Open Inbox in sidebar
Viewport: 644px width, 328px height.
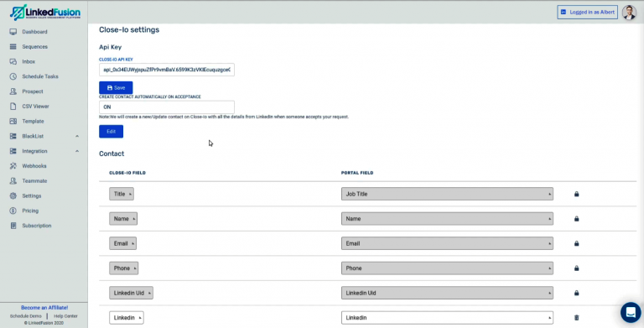[29, 61]
